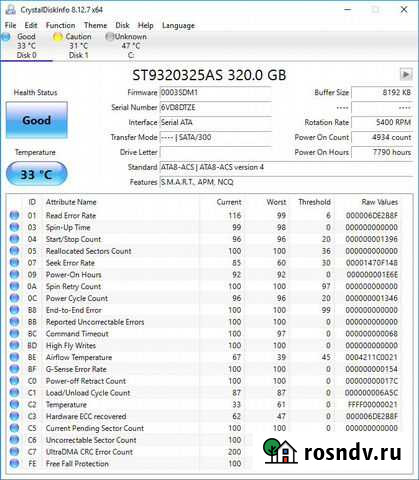Click the status icon for Spin Retry Count
The width and height of the screenshot is (419, 480).
click(14, 286)
